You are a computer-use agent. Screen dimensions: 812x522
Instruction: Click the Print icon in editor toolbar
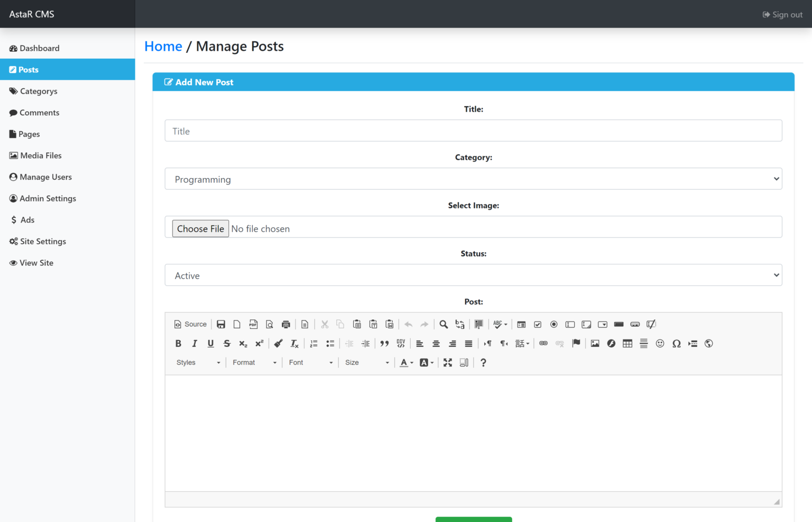pyautogui.click(x=286, y=324)
